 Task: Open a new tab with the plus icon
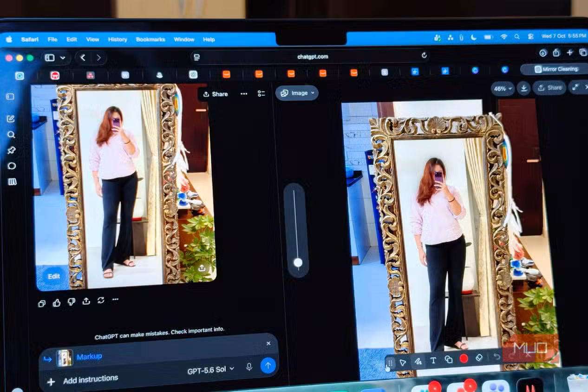570,52
